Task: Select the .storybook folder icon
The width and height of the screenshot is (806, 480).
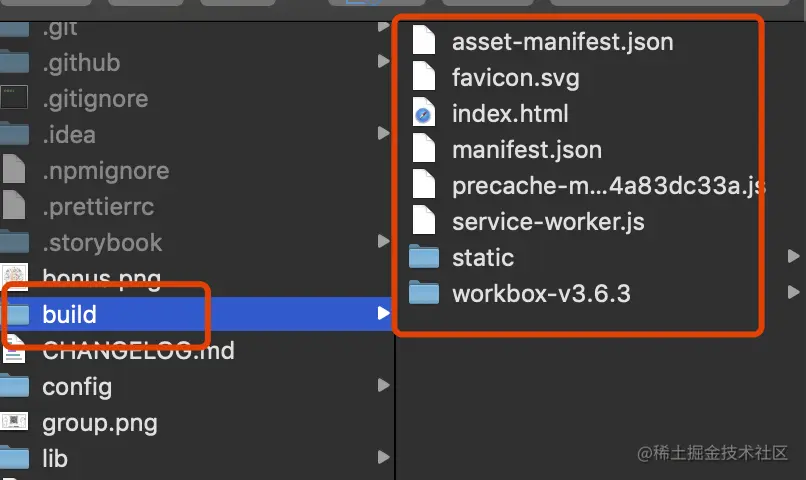Action: coord(14,242)
